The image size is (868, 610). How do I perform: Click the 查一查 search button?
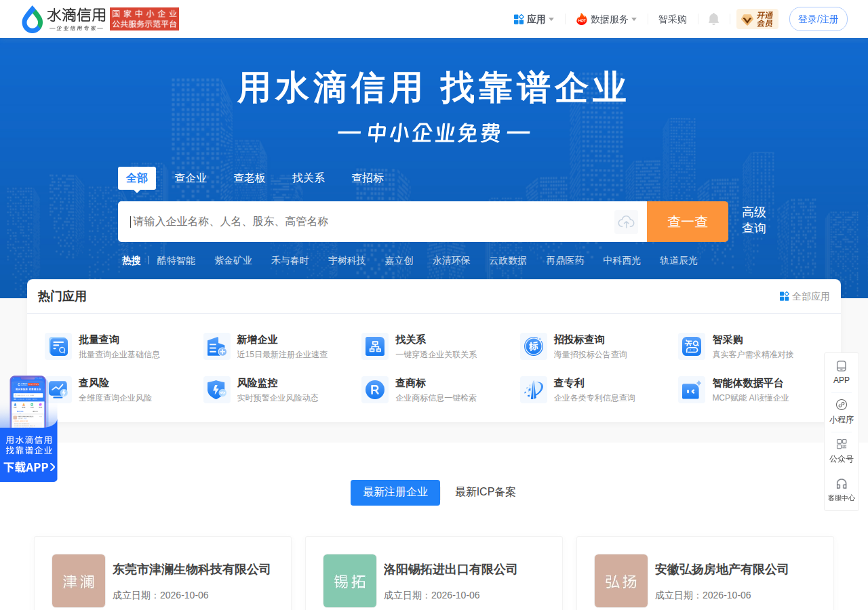pos(688,222)
